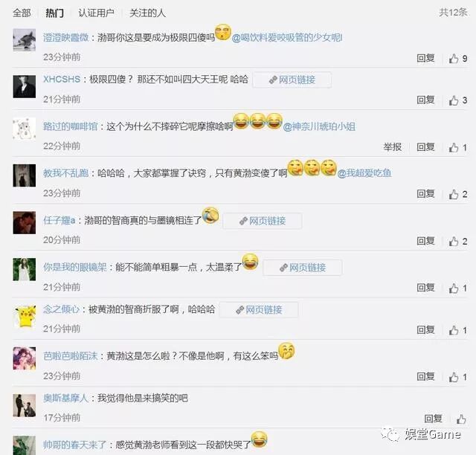Click thumbs-up on XHCSHS's comment

[x=458, y=100]
